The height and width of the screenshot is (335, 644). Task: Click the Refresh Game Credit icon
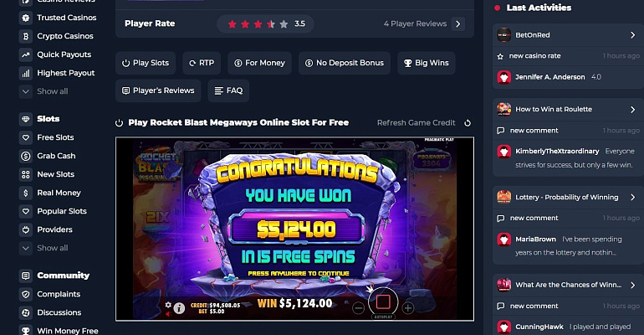468,123
